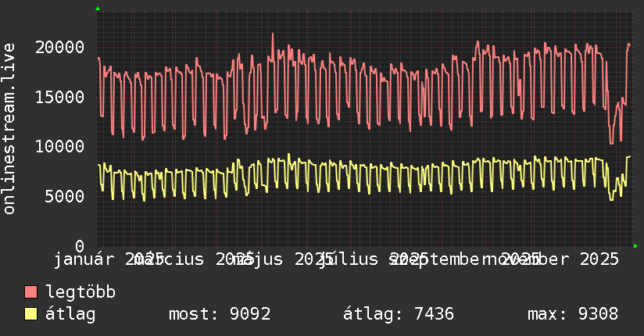Click the 'most: 9092' value

(220, 314)
